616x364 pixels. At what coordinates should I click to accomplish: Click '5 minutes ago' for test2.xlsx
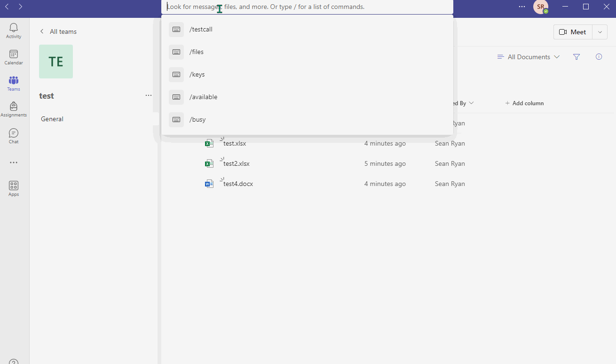385,163
